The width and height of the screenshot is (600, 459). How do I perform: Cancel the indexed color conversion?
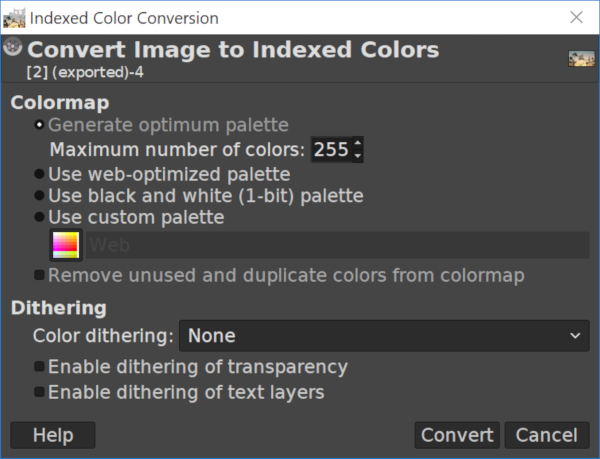(x=547, y=435)
